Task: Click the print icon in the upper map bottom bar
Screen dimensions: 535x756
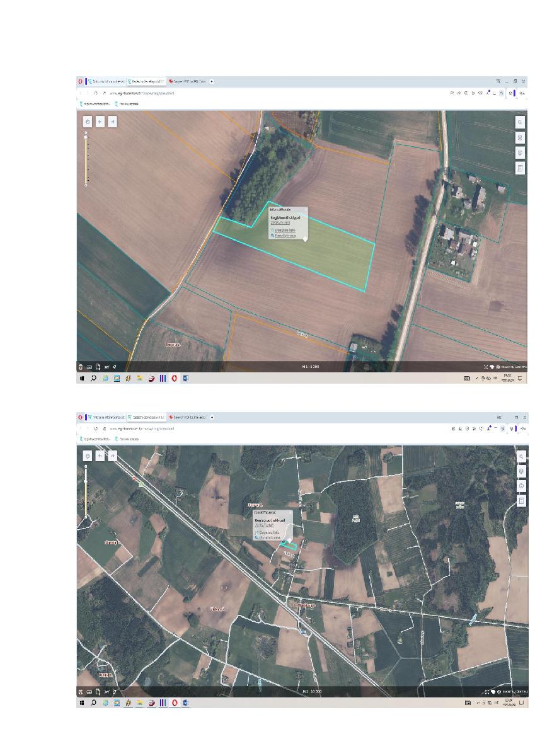Action: [81, 366]
